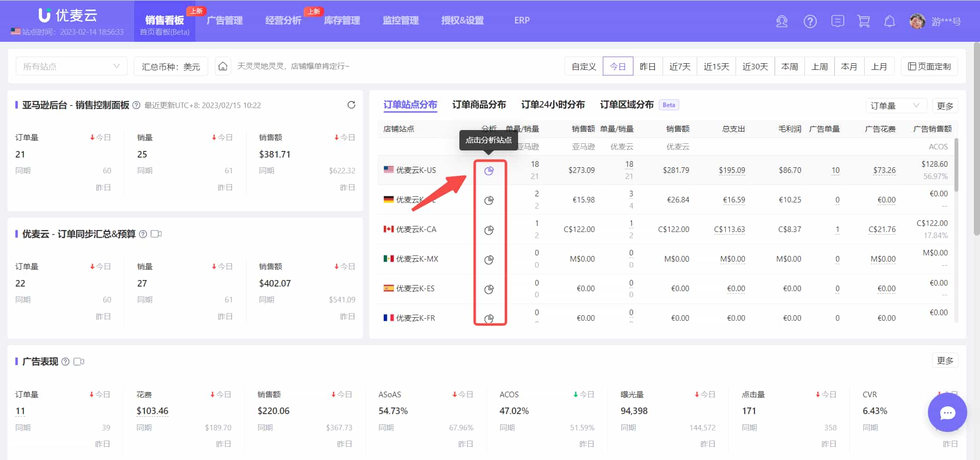The width and height of the screenshot is (980, 460).
Task: Open the 经营分析 top menu
Action: tap(283, 20)
